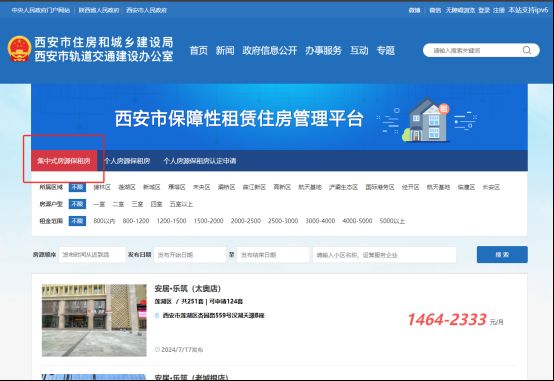The width and height of the screenshot is (554, 381).
Task: Select the 集中式房源保租房 tab
Action: [64, 161]
